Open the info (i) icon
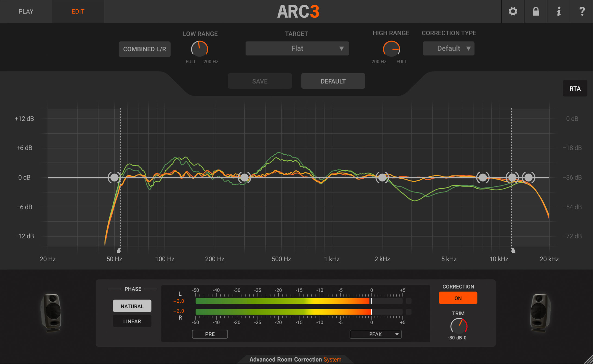 pyautogui.click(x=558, y=11)
